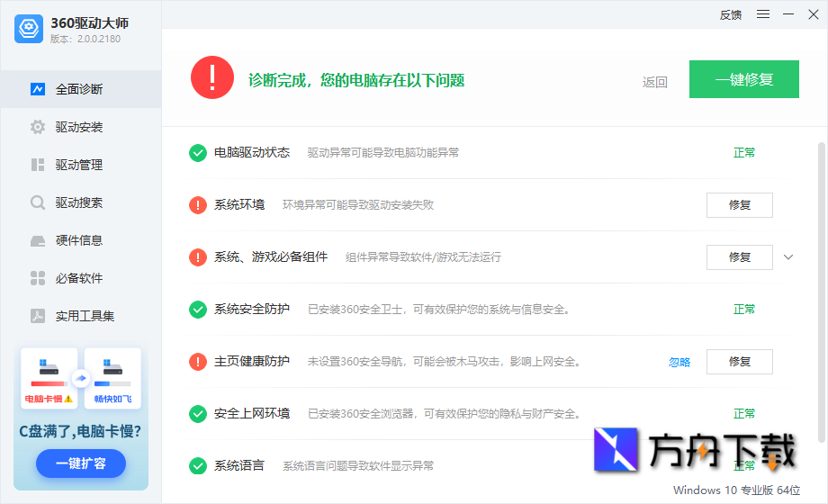Click the 驱动搜索 magnifier icon
Viewport: 828px width, 504px height.
[x=38, y=202]
